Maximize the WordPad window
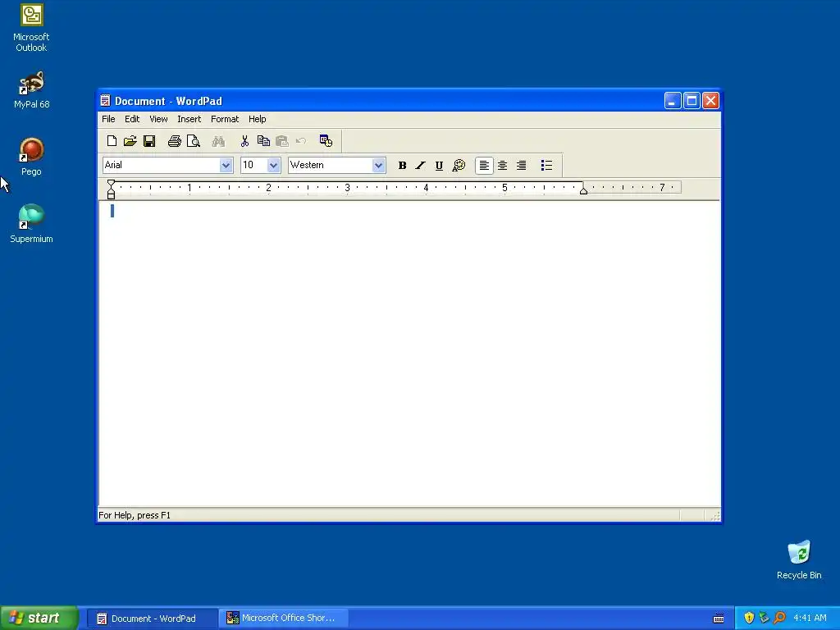 point(692,101)
